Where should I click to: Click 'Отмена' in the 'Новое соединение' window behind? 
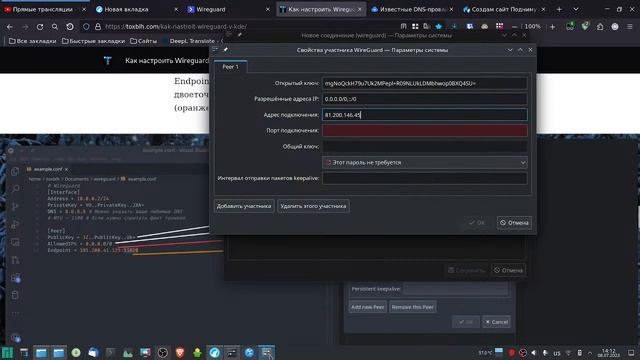click(508, 270)
